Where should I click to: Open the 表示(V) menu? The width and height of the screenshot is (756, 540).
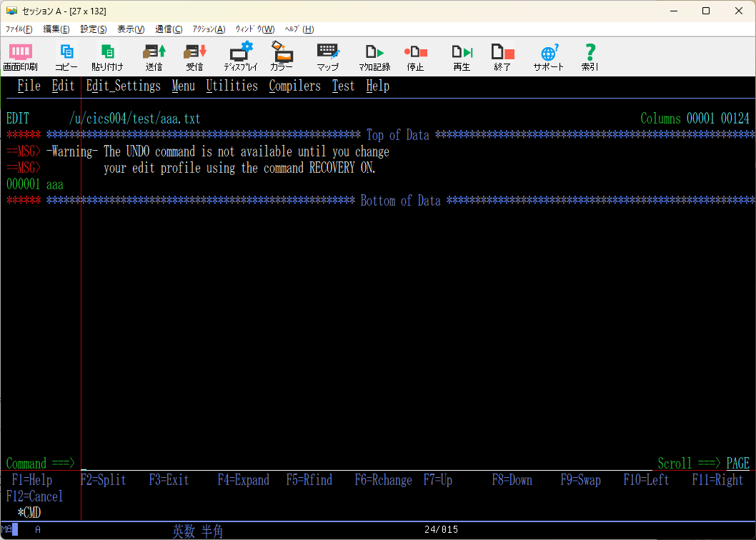point(131,29)
